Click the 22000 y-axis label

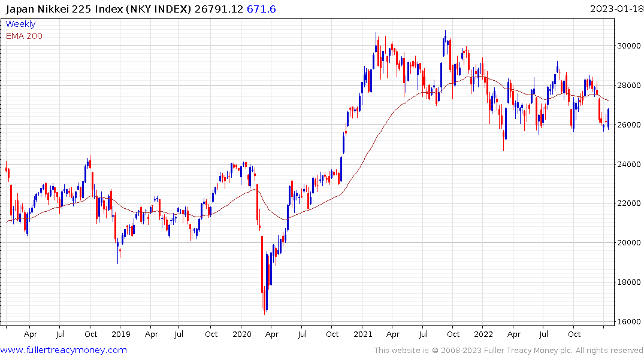629,203
